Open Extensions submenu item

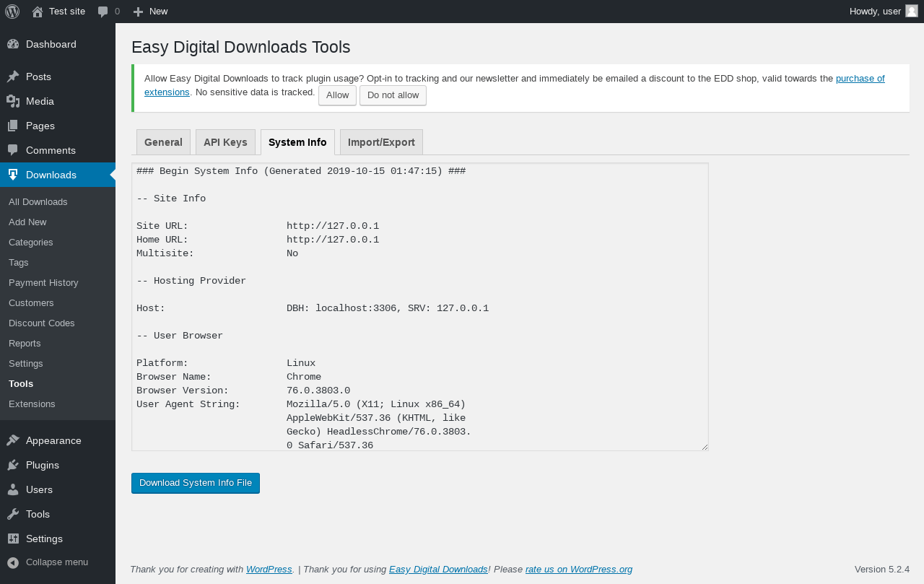pyautogui.click(x=32, y=404)
